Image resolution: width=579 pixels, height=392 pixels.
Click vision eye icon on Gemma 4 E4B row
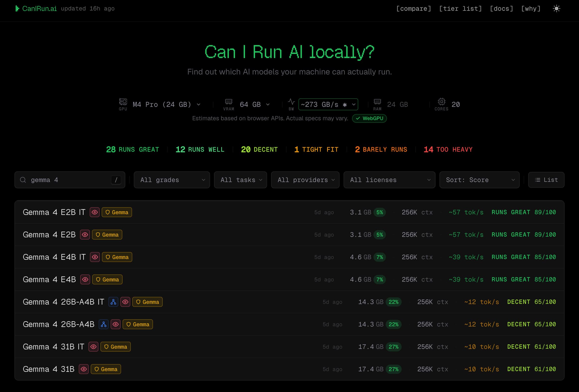[85, 279]
